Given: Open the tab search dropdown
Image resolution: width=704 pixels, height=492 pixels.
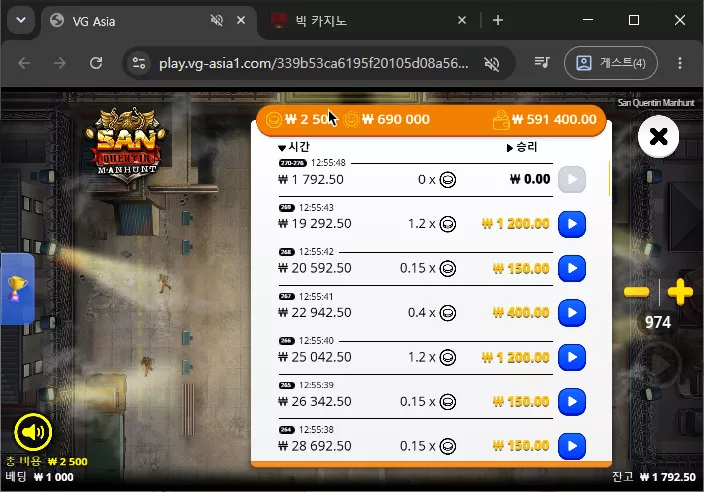Looking at the screenshot, I should [x=21, y=20].
